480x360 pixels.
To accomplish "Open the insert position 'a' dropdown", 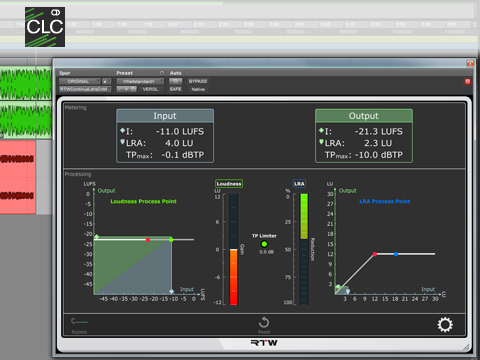I will 106,81.
